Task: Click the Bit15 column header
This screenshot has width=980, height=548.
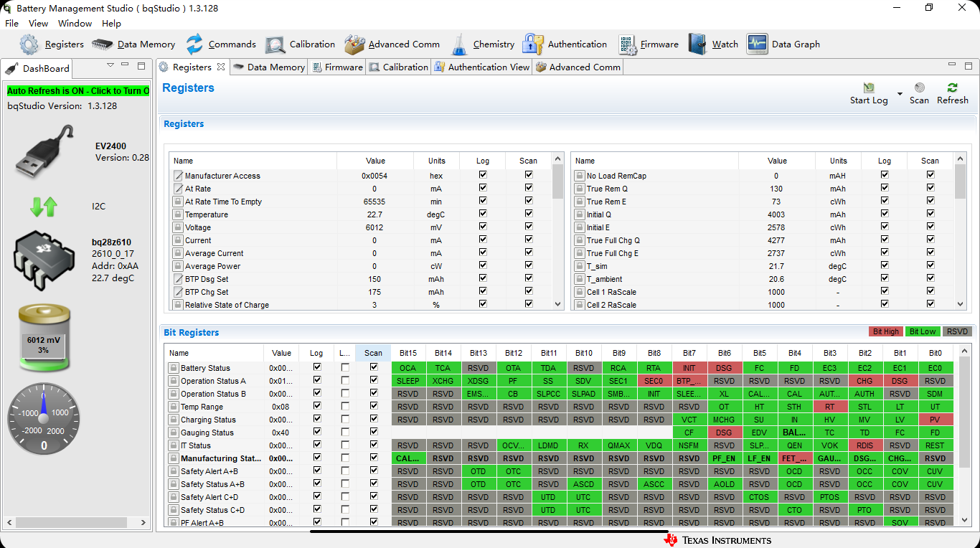Action: pos(408,353)
